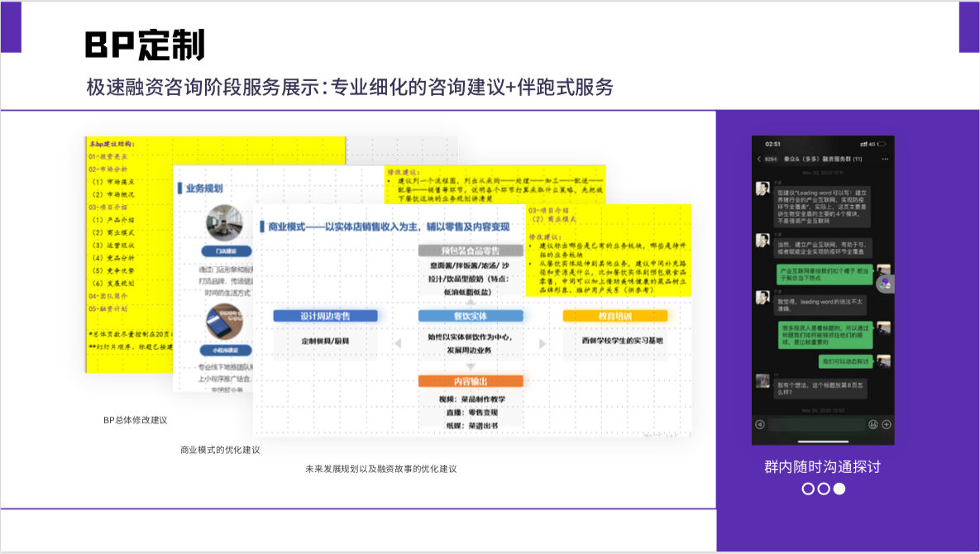Click the 设计周边零售 blue header

click(x=325, y=316)
